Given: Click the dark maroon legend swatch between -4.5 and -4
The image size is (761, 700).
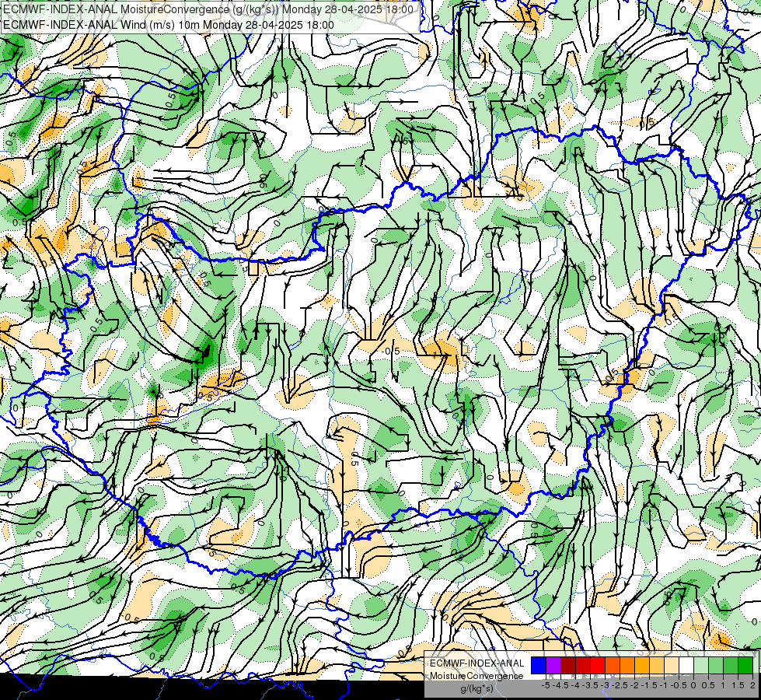Looking at the screenshot, I should click(x=568, y=665).
